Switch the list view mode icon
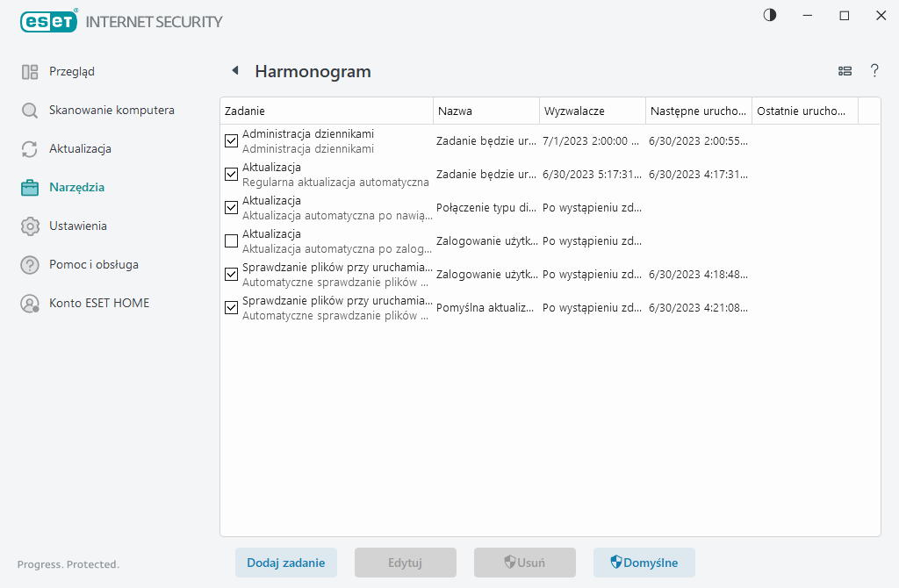Screen dimensions: 899x588 coord(845,71)
